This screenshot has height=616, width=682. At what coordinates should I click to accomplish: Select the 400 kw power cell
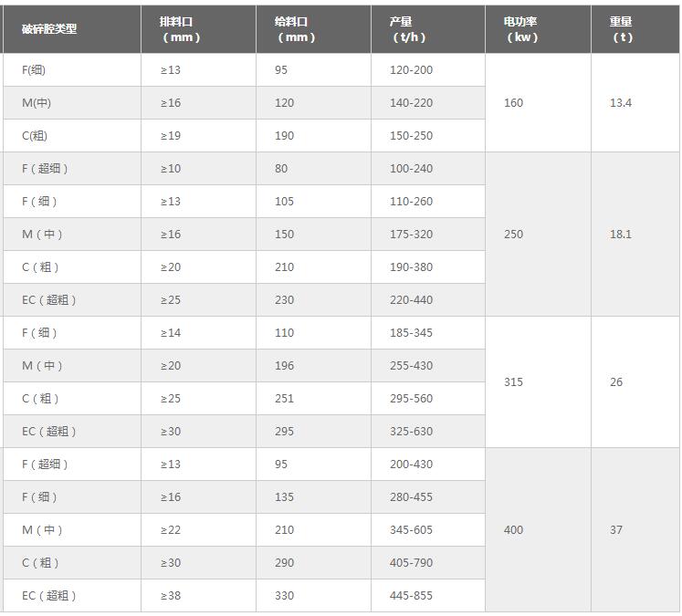click(x=514, y=530)
